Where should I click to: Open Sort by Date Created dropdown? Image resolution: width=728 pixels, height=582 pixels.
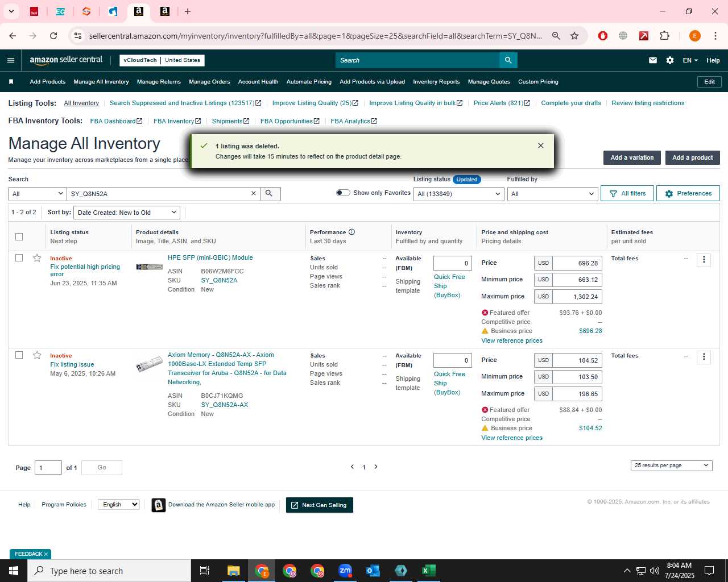coord(127,213)
